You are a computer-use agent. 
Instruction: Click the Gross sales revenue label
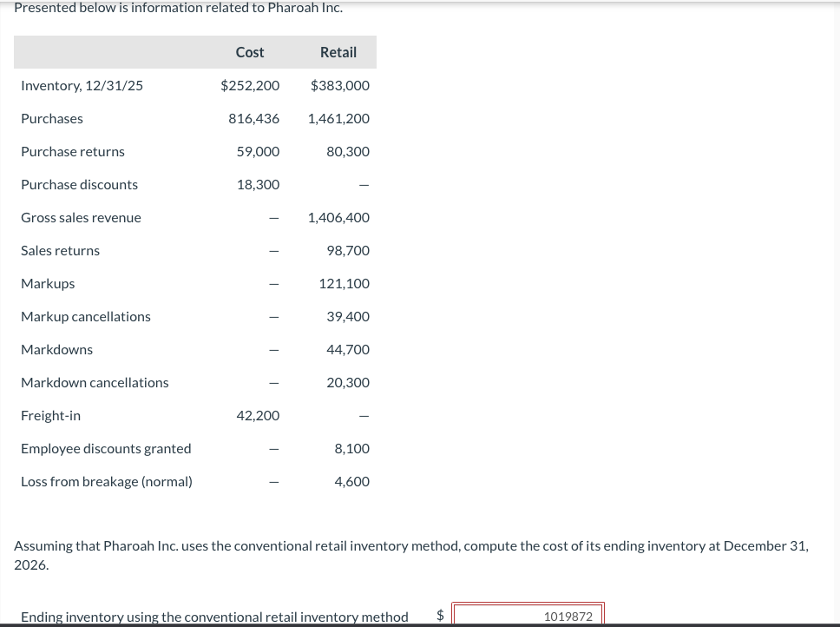[81, 218]
